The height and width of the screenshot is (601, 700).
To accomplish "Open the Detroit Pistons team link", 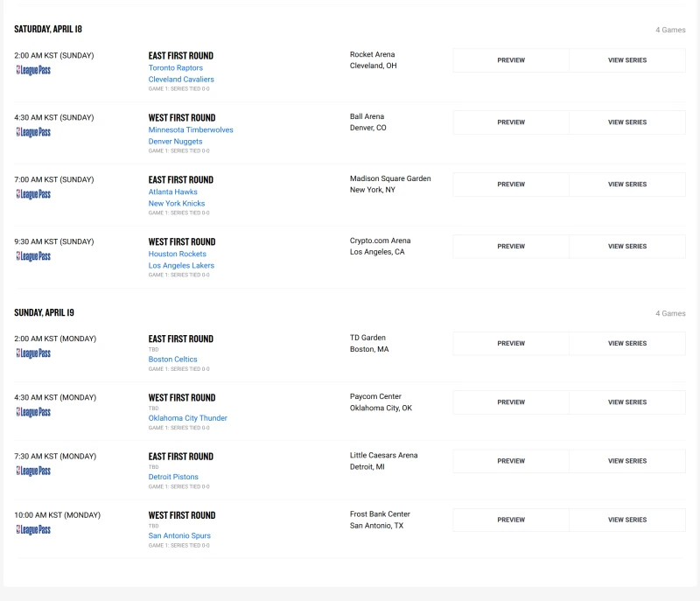I will coord(173,477).
